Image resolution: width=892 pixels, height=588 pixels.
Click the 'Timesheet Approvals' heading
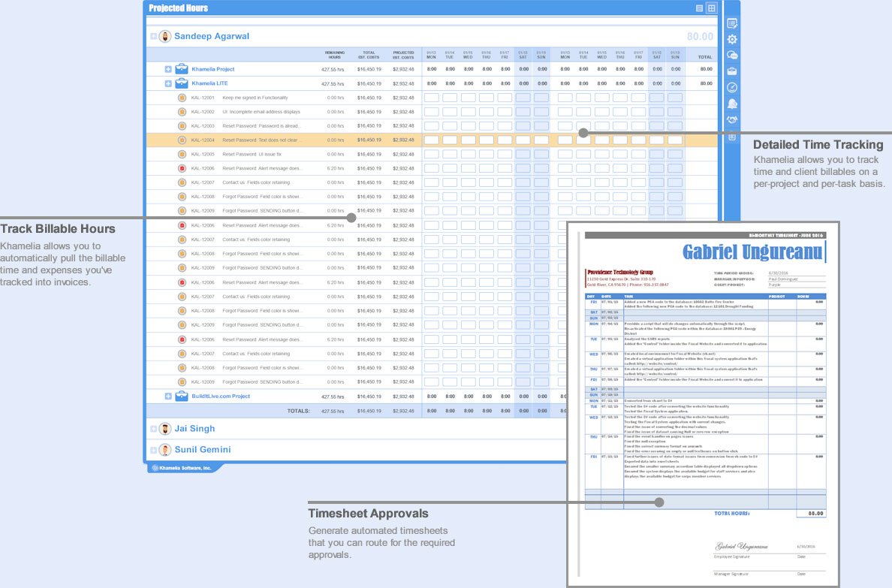pos(368,514)
